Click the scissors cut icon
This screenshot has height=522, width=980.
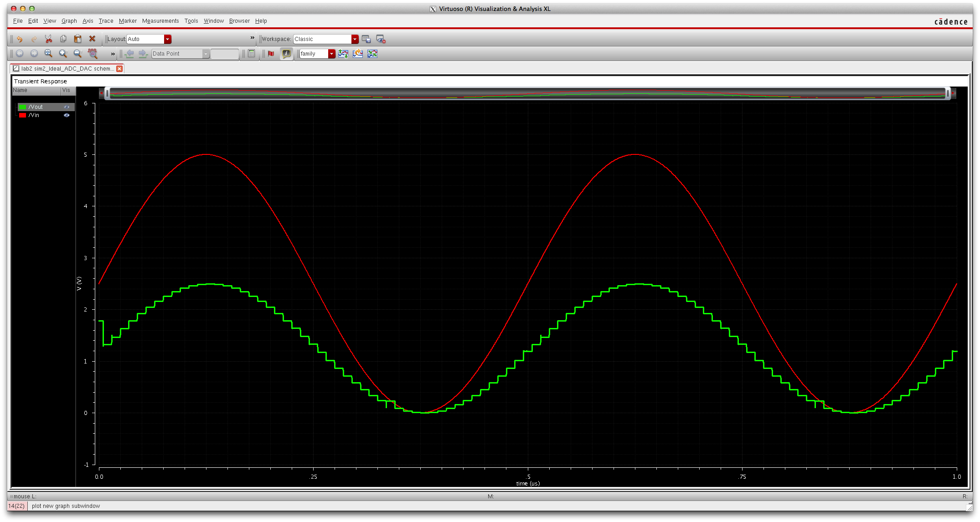click(x=48, y=39)
